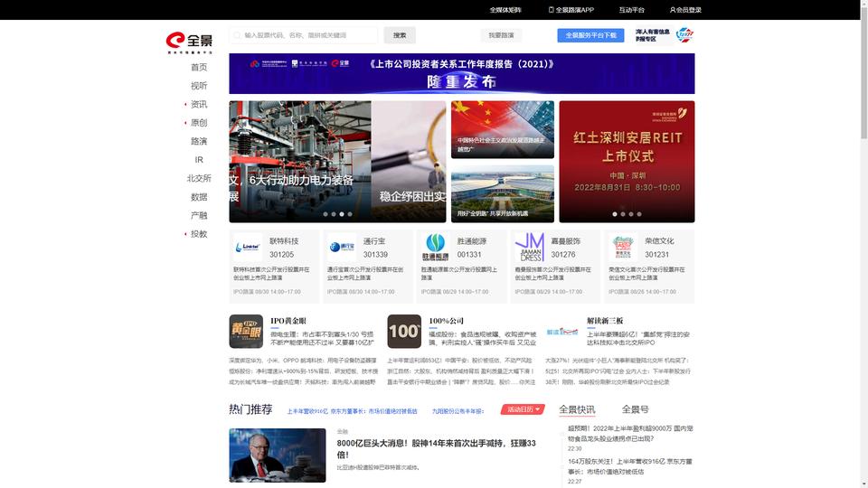Image resolution: width=868 pixels, height=488 pixels.
Task: Open the 解读新三板 column title
Action: click(605, 321)
